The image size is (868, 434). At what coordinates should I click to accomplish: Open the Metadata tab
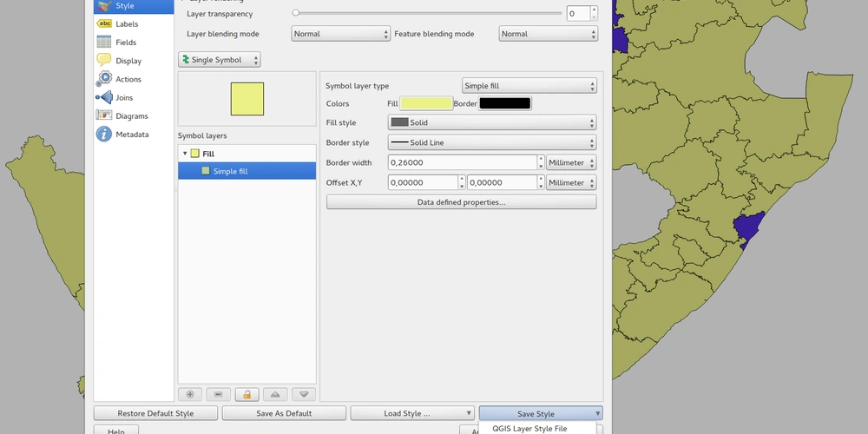pyautogui.click(x=134, y=134)
